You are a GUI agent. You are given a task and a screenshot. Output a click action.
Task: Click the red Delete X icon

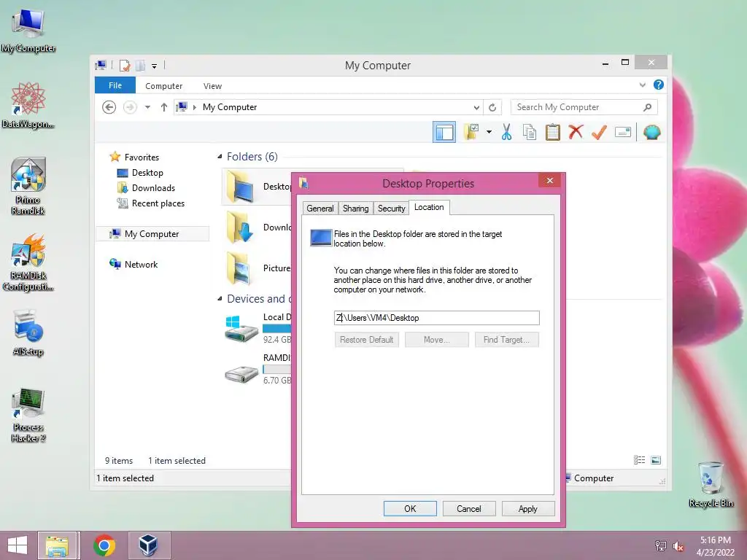[x=576, y=132]
